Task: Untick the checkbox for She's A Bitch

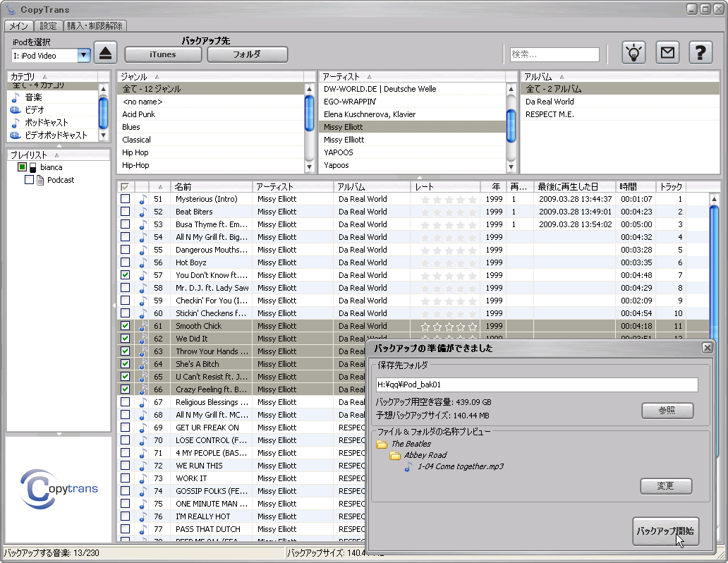Action: (126, 364)
